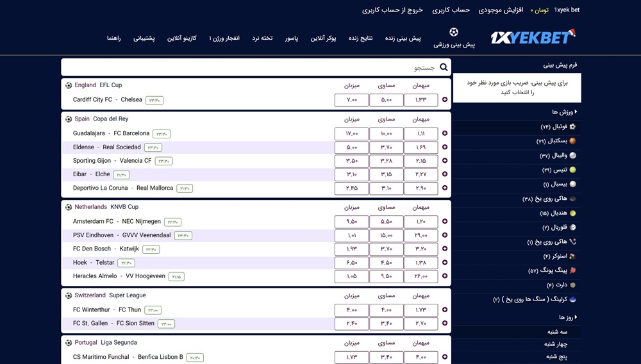Viewport: 641px width, 364px height.
Task: Open پشتیبانی support menu
Action: (144, 38)
